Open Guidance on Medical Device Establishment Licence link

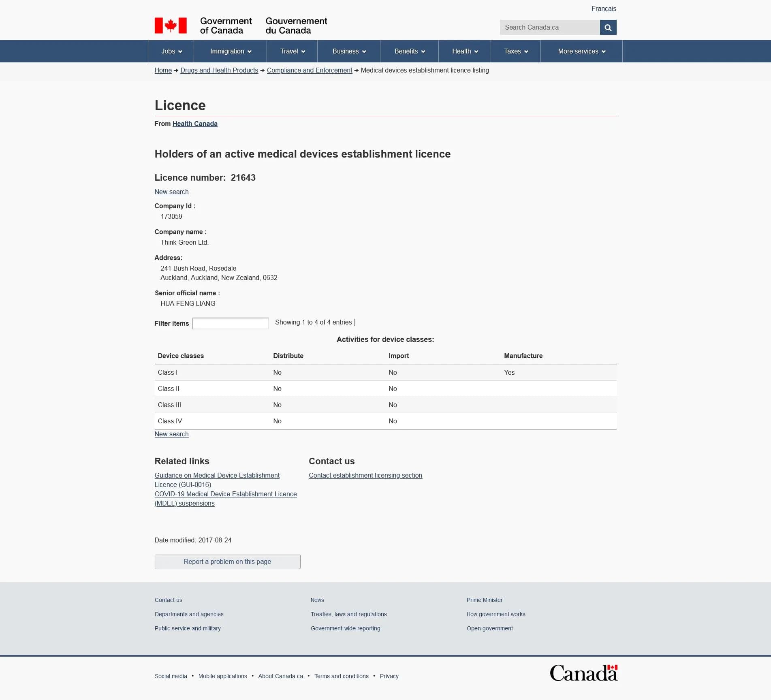point(217,480)
